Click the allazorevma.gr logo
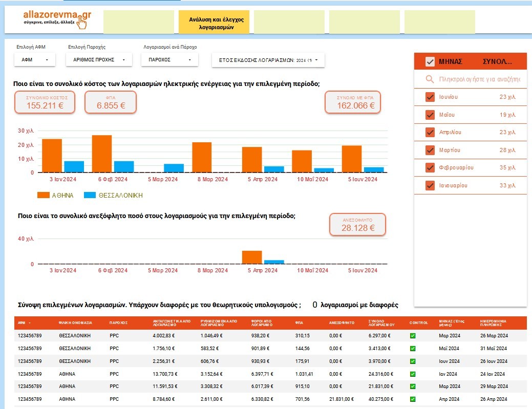The width and height of the screenshot is (532, 409). point(57,19)
